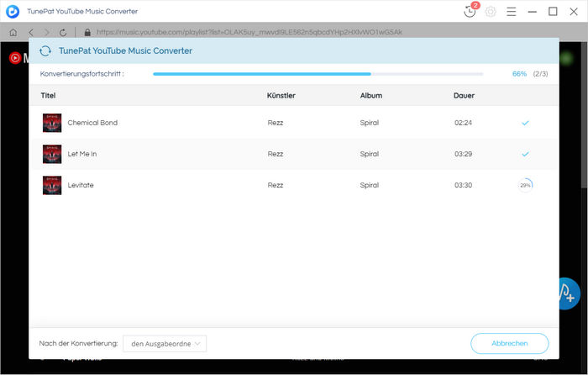This screenshot has height=375, width=588.
Task: Close the TunePat window
Action: point(574,12)
